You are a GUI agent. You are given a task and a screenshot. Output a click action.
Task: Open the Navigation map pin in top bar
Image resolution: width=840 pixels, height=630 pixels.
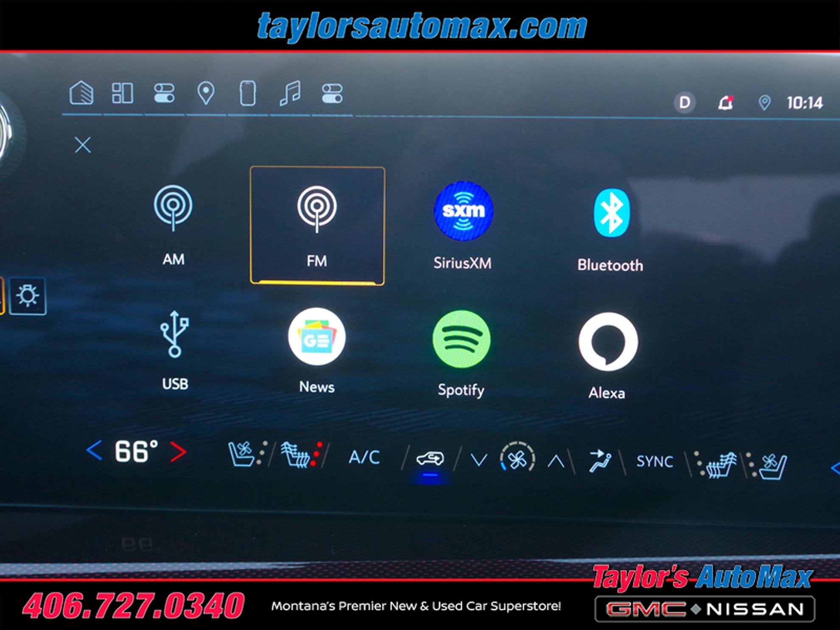coord(206,93)
